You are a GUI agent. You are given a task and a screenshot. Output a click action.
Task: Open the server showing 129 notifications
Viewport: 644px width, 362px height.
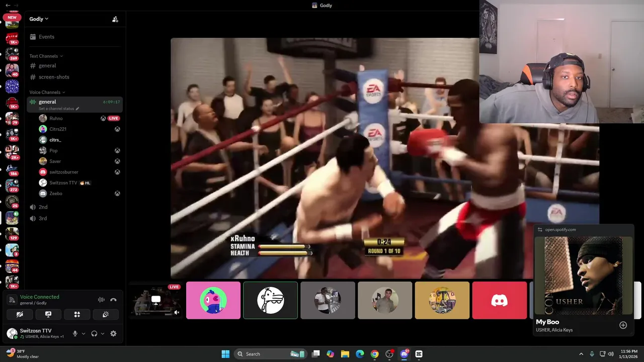(x=12, y=233)
